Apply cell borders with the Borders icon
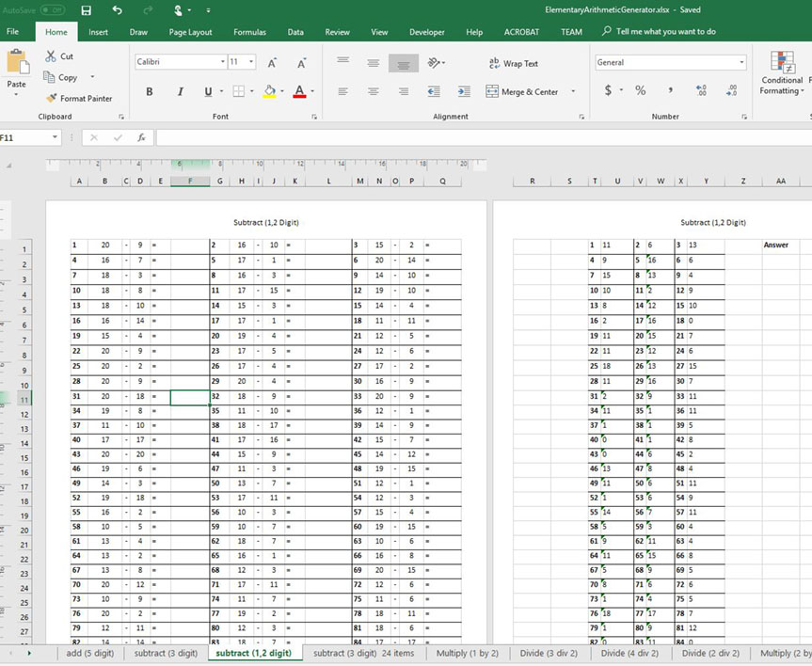The height and width of the screenshot is (666, 812). click(238, 91)
